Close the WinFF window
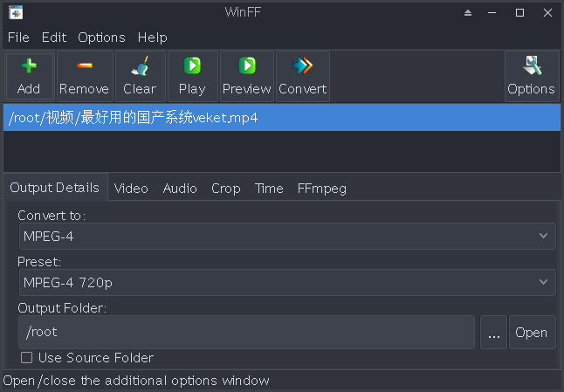The height and width of the screenshot is (392, 564). (x=547, y=13)
